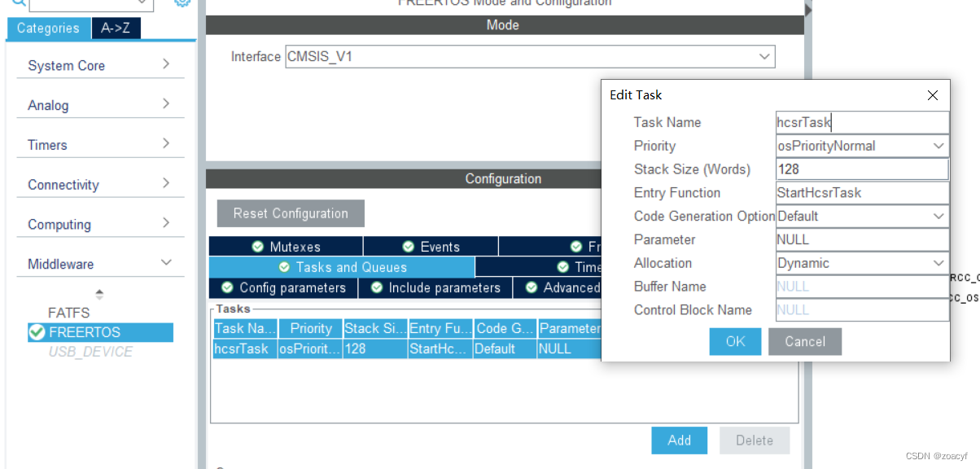Click the Delete button below Tasks table

point(755,440)
